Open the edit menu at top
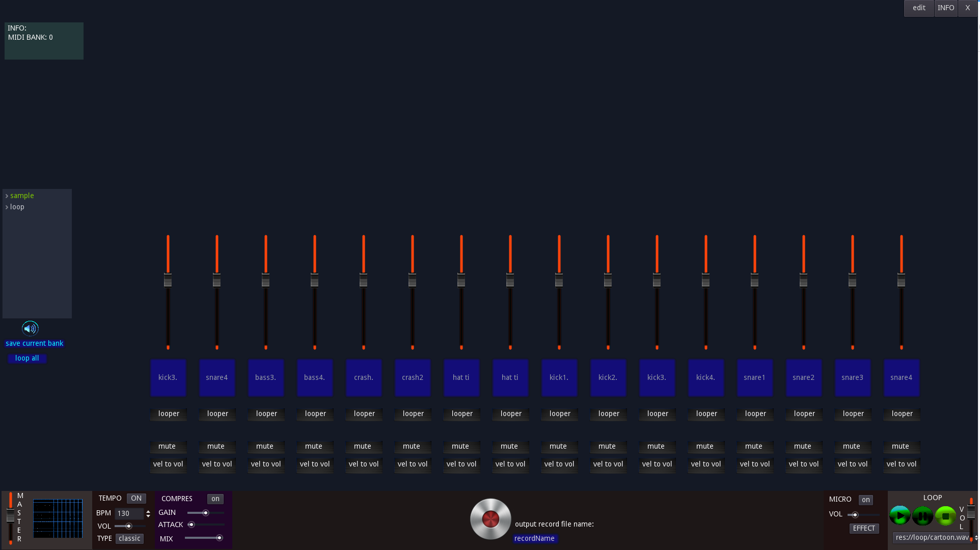Screen dimensions: 980x550 (x=918, y=8)
